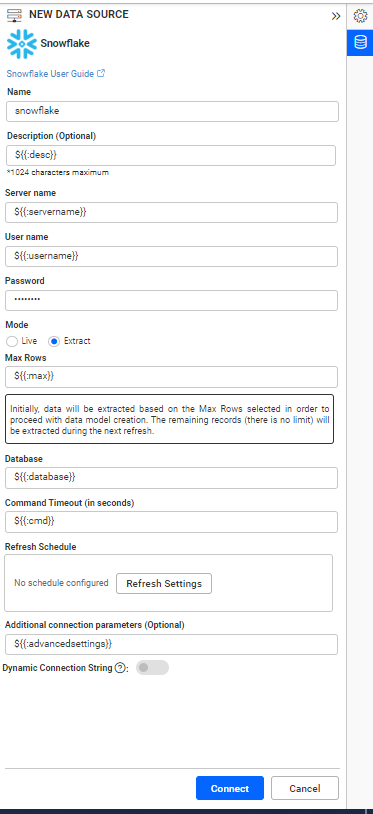373x814 pixels.
Task: Enable the Dynamic Connection String toggle
Action: click(x=153, y=668)
